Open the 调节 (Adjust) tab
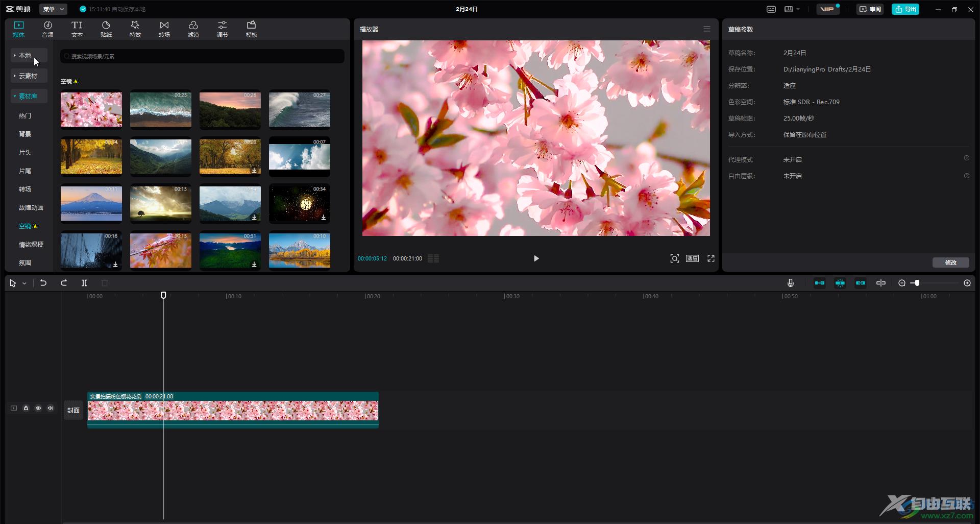Screen dimensions: 980x524 [222, 29]
